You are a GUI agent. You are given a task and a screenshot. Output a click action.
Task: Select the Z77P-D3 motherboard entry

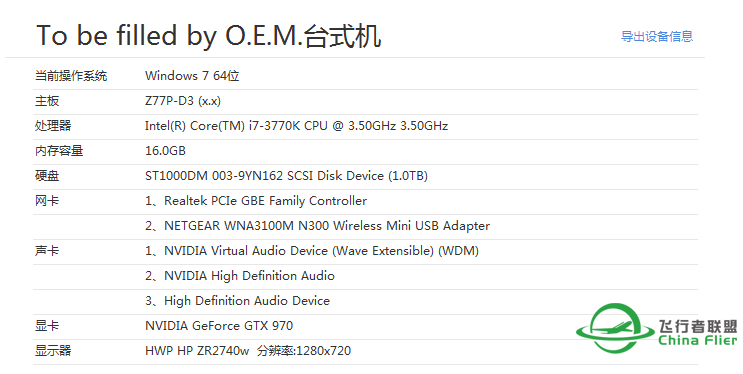183,101
